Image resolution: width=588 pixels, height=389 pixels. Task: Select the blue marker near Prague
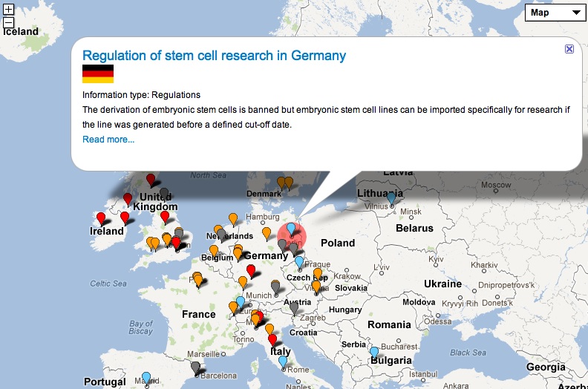click(x=299, y=262)
